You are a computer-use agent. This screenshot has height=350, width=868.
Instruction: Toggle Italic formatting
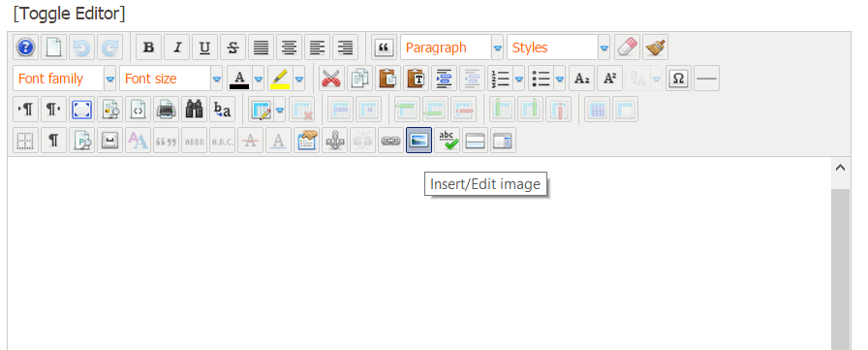coord(176,48)
